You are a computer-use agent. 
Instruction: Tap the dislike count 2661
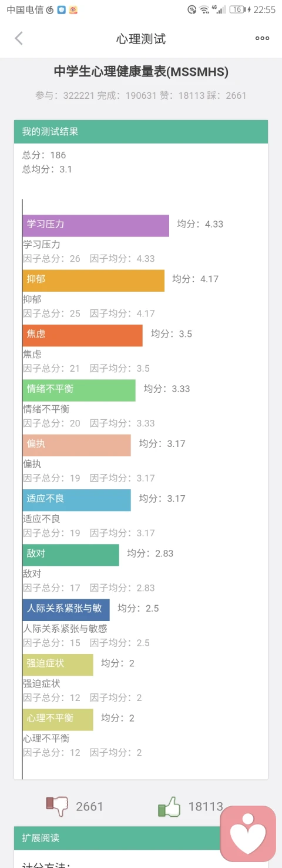[90, 807]
